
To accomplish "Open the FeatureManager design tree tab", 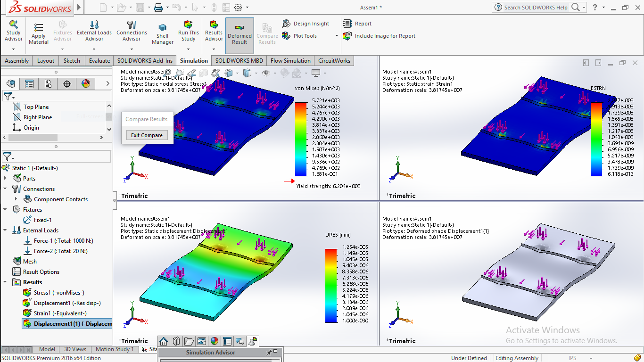I will tap(11, 84).
